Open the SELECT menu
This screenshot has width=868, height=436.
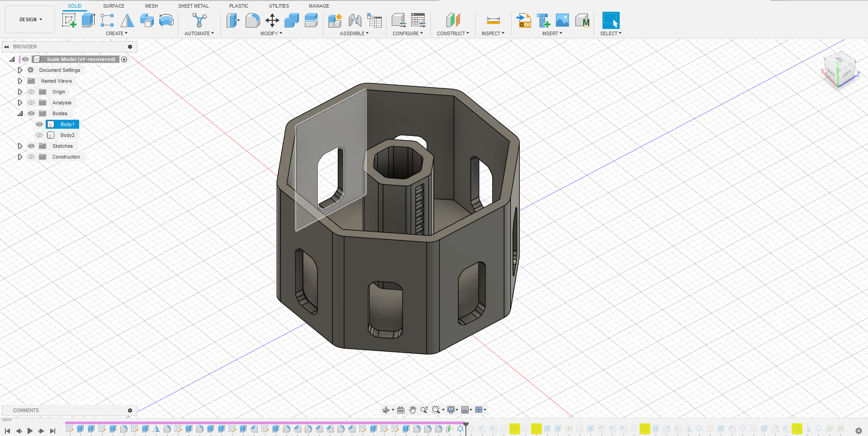click(611, 33)
